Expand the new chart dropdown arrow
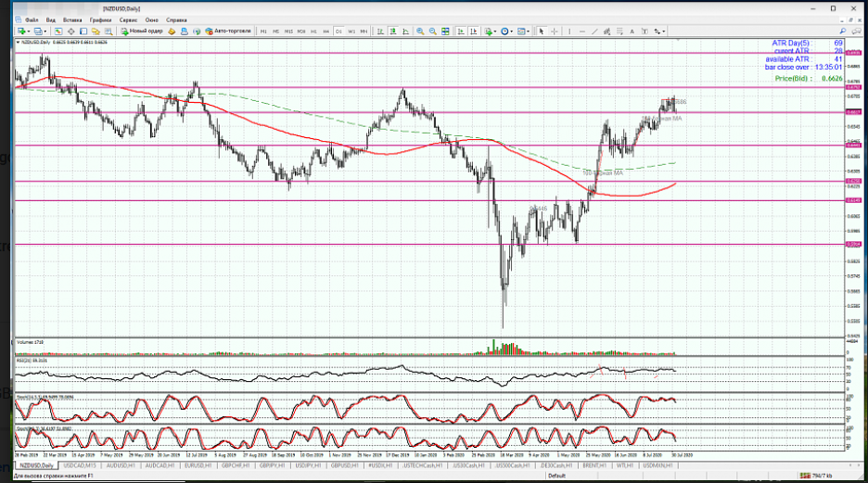The width and height of the screenshot is (868, 483). coord(31,32)
